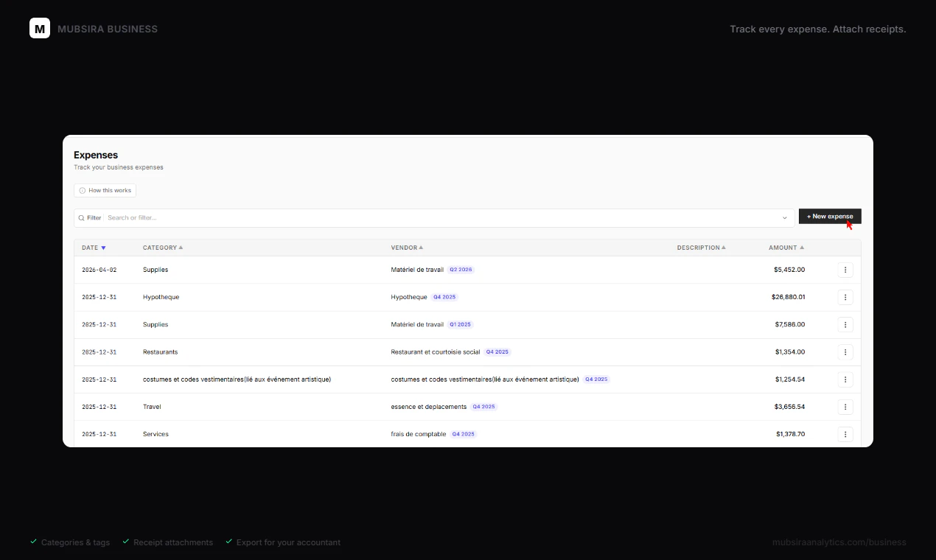Open the actions menu for the Hypotheque expense
This screenshot has height=560, width=936.
[845, 297]
